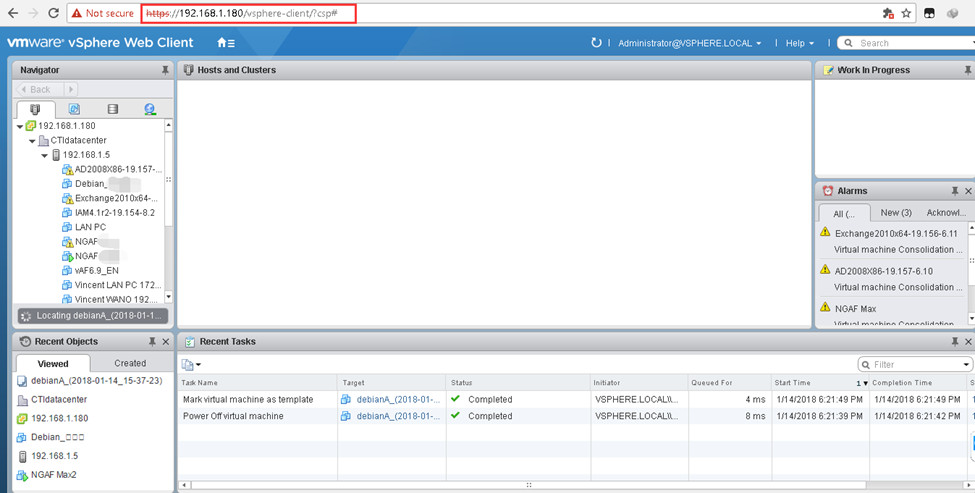Select Vincent LAN PC 172 virtual machine

112,285
